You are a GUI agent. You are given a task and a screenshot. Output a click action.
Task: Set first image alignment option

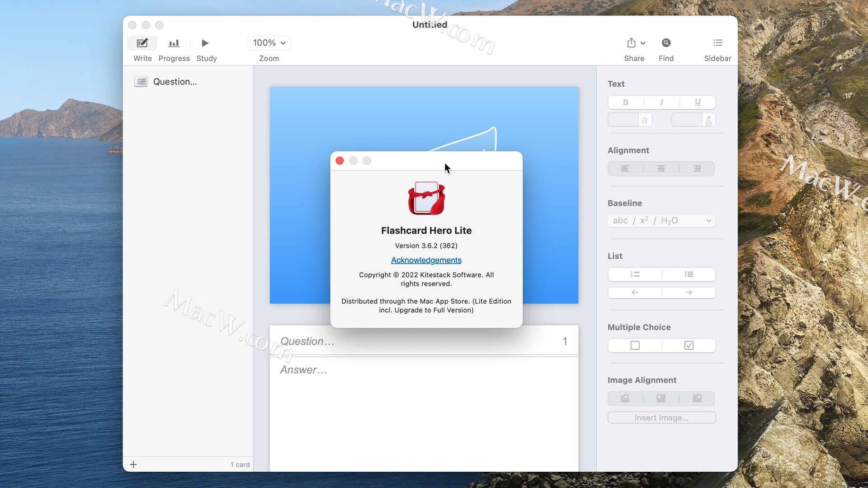point(625,399)
